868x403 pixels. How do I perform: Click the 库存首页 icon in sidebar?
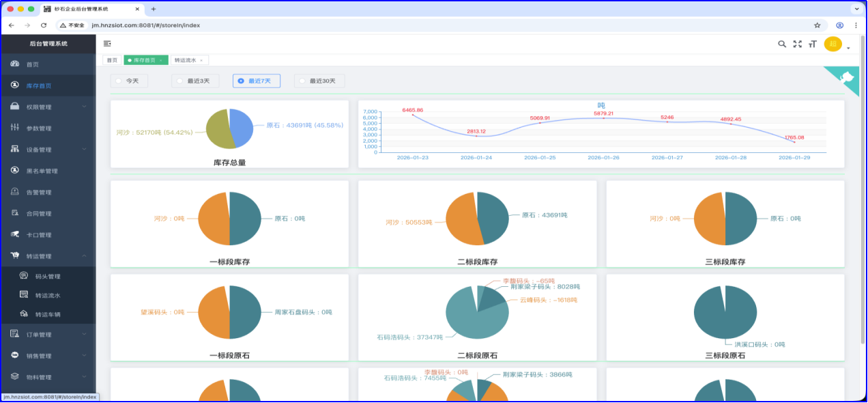coord(15,85)
